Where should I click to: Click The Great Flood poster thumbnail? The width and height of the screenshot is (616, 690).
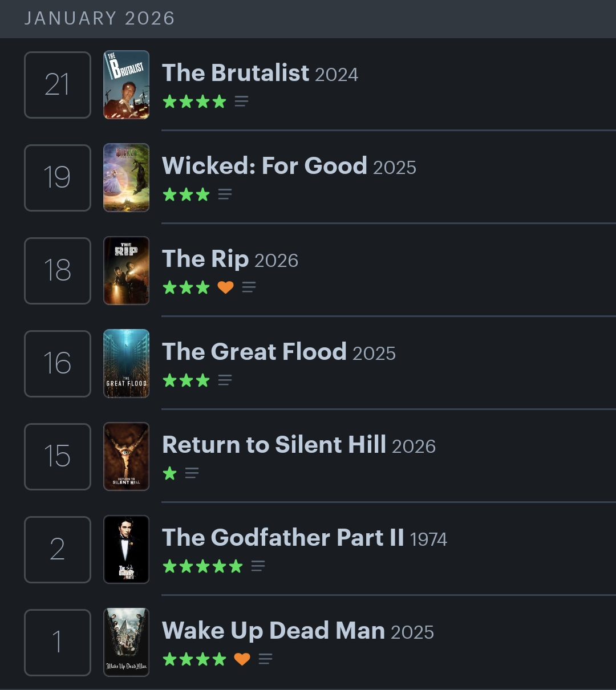[126, 364]
